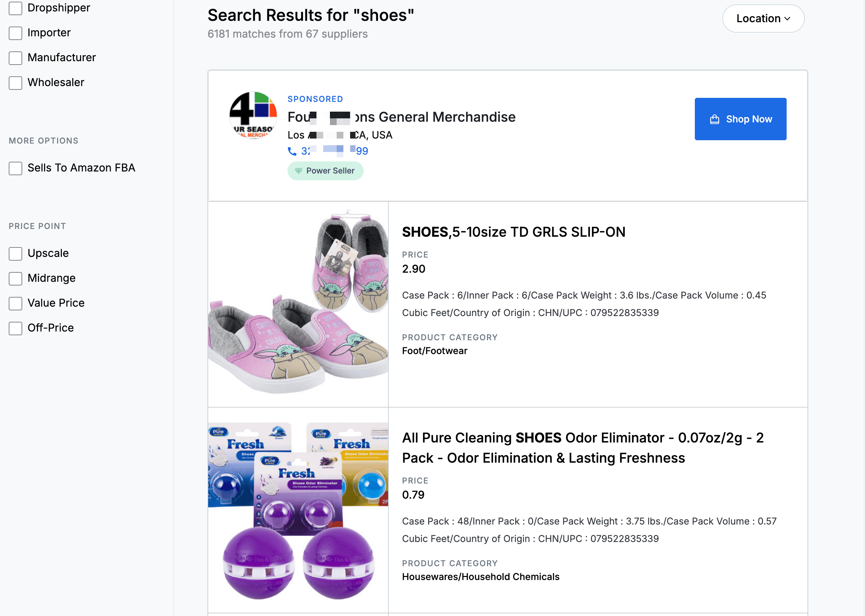Enable the Importer checkbox
865x616 pixels.
click(x=15, y=33)
